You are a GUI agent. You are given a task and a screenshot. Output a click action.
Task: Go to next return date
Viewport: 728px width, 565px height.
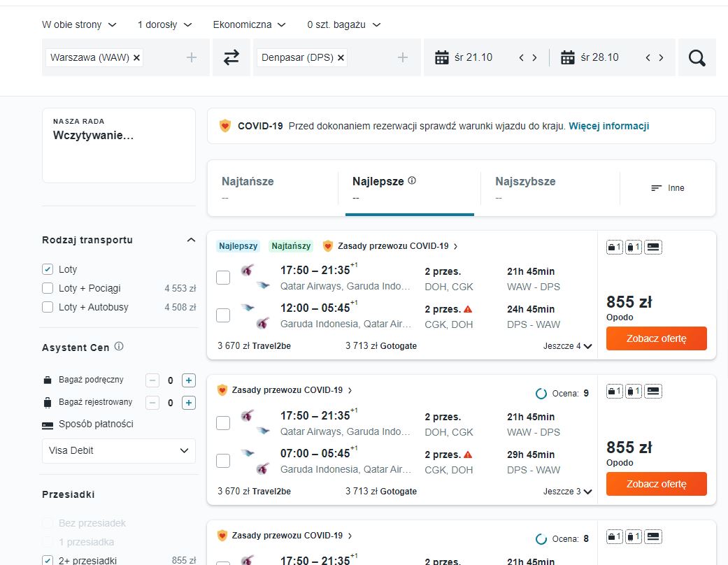click(661, 57)
